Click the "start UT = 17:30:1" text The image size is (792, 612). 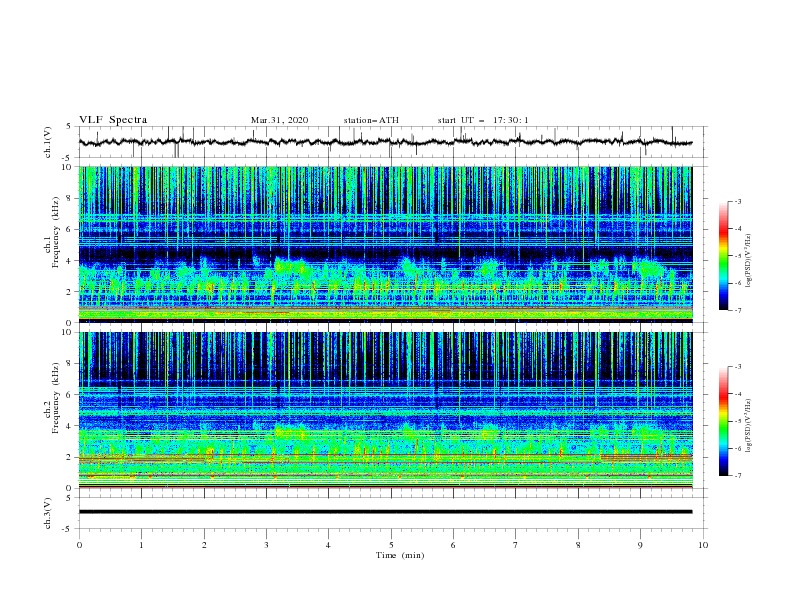[x=483, y=120]
